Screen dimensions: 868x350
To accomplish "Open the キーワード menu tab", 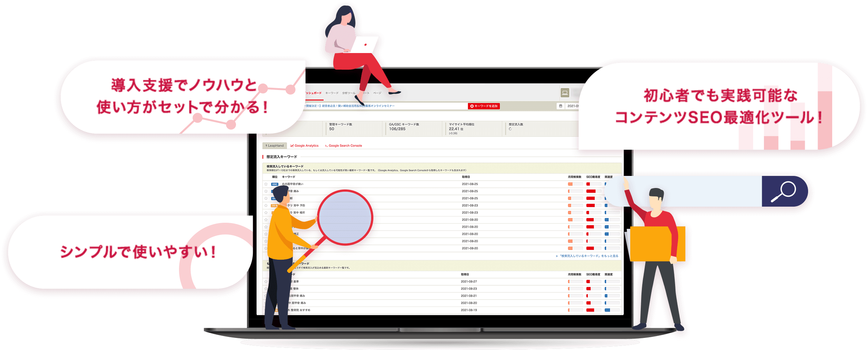I will 332,93.
